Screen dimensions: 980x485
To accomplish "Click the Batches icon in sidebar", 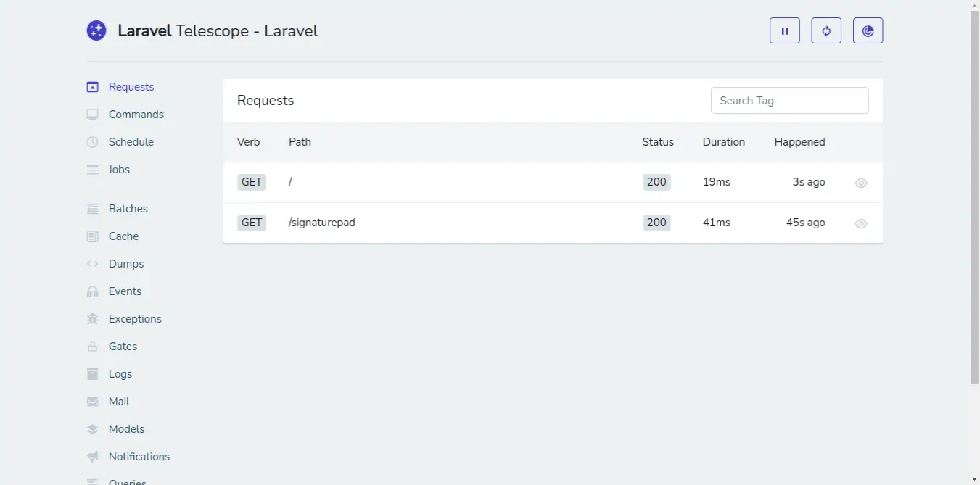I will 92,209.
